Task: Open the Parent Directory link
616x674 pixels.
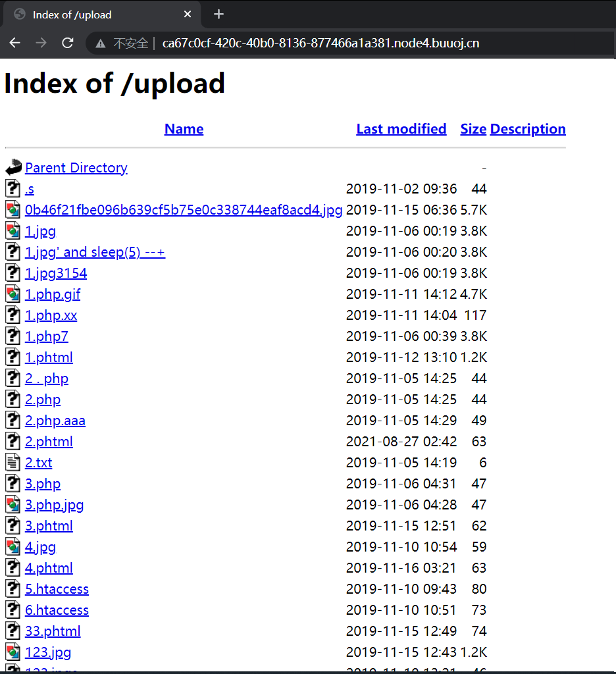Action: 76,168
